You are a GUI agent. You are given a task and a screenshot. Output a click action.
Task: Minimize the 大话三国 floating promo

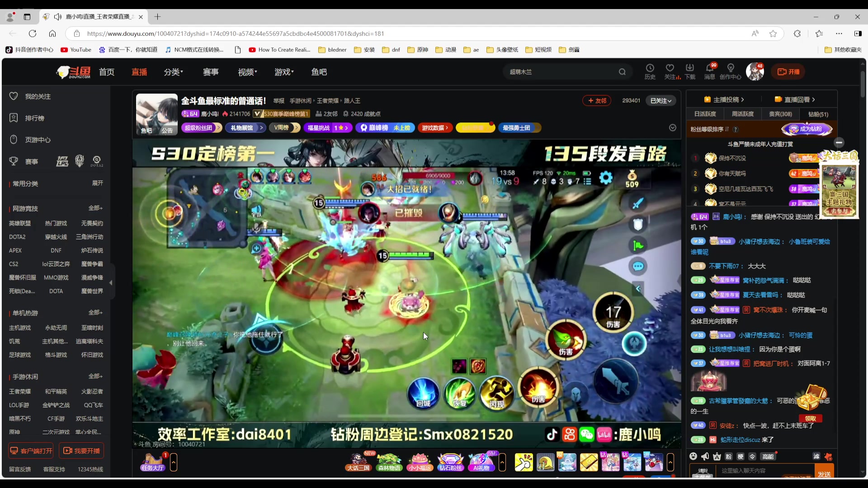pyautogui.click(x=839, y=142)
